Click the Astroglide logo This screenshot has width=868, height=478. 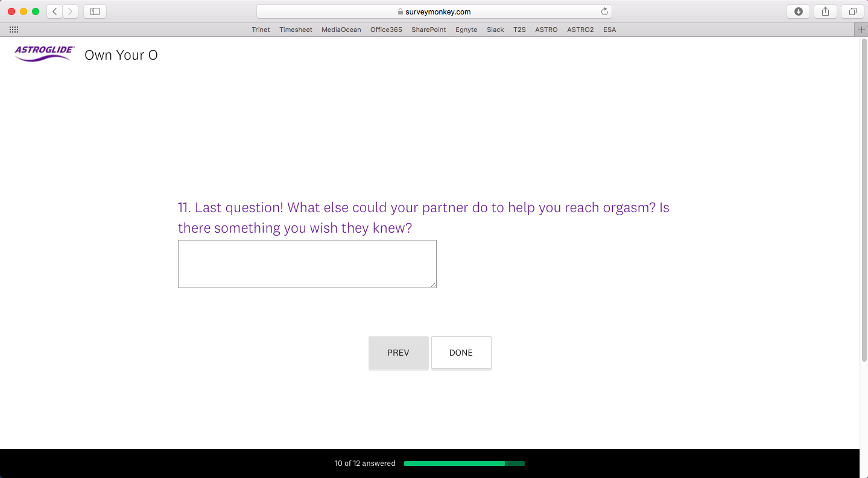[x=45, y=53]
